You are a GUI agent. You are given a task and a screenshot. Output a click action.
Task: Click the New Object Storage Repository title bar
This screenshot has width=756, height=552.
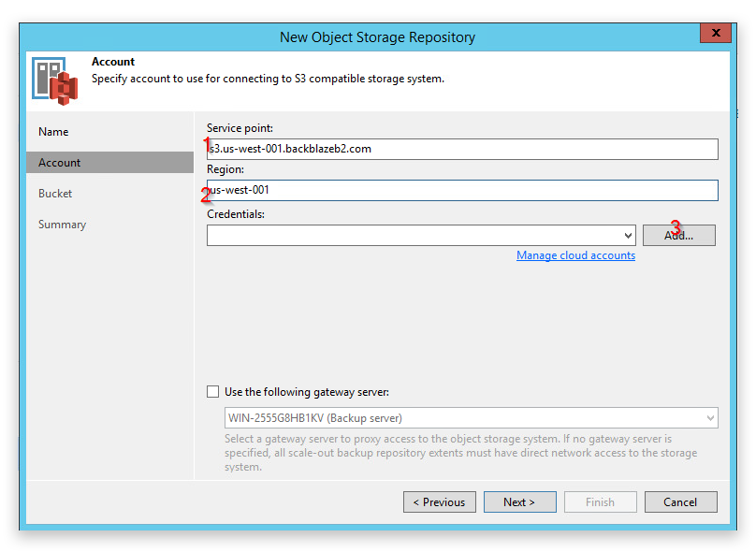click(377, 37)
